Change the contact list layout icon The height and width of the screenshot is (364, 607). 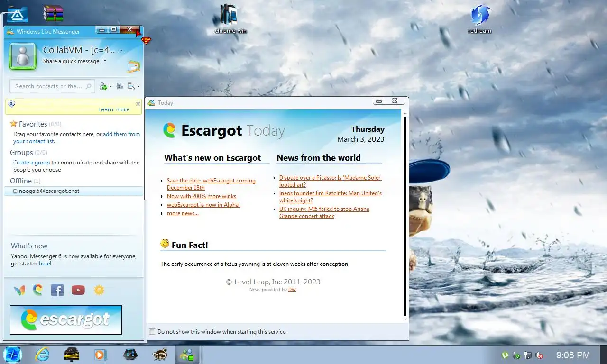point(120,86)
